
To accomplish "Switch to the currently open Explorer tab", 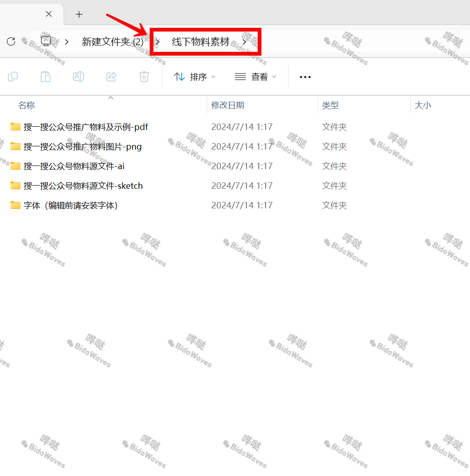I will point(25,14).
